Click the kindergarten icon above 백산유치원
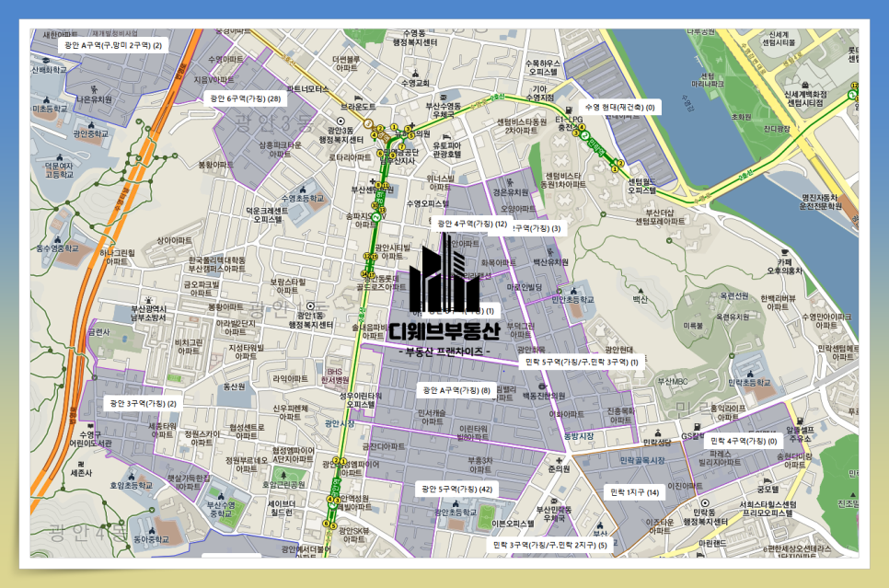889x588 pixels. 550,252
